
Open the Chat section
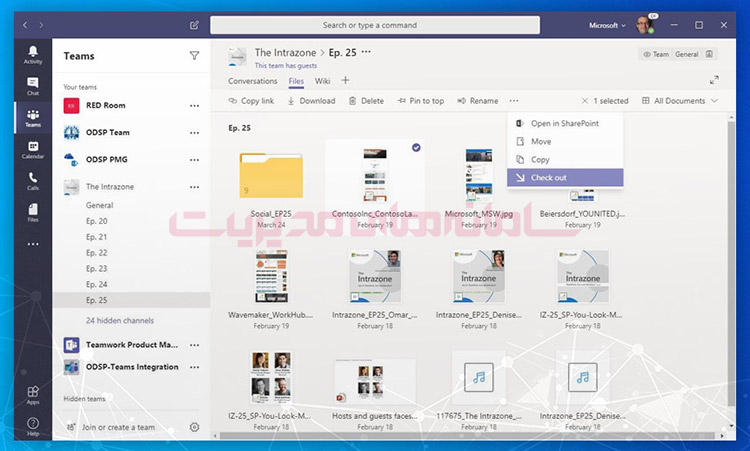click(33, 86)
